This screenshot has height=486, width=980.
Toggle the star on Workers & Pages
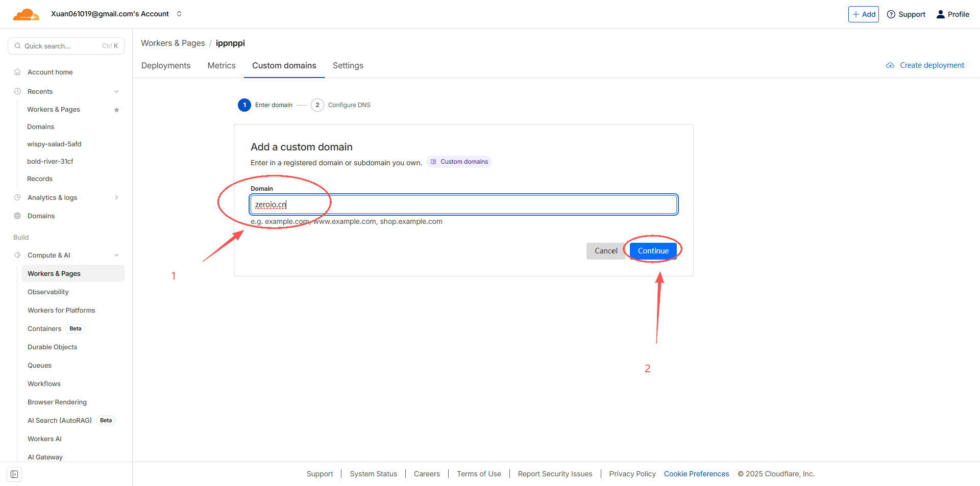point(116,110)
